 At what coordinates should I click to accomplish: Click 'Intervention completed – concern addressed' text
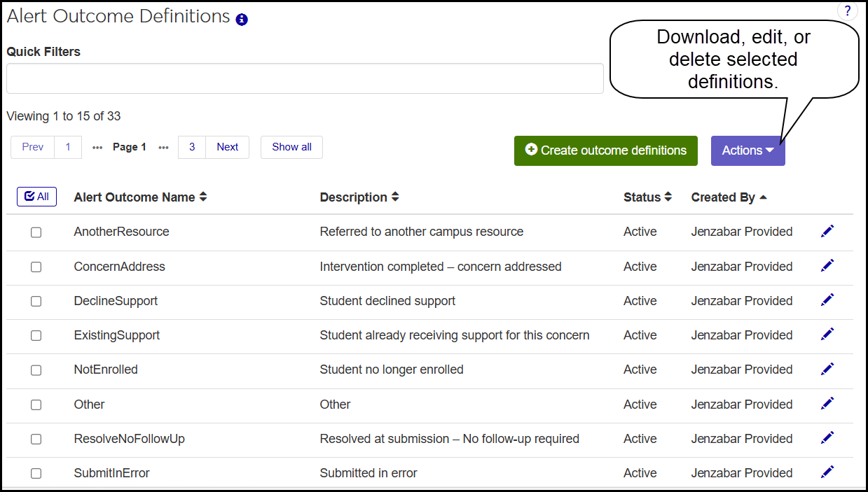click(441, 267)
